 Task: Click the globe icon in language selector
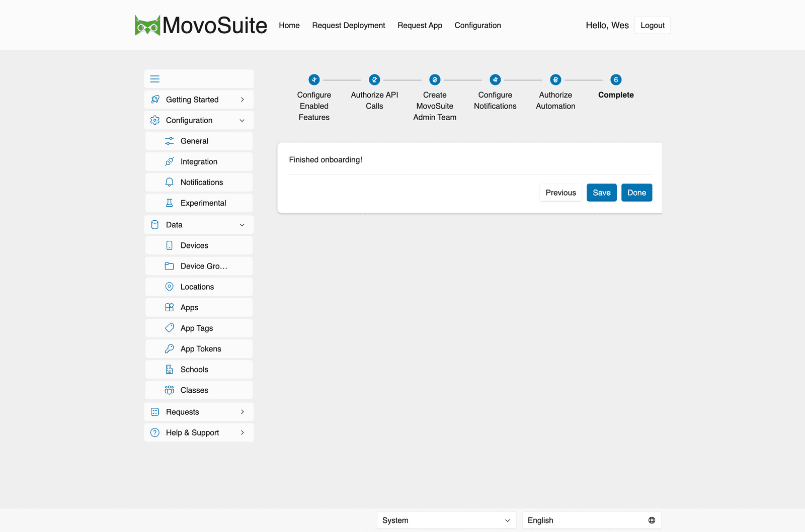652,520
